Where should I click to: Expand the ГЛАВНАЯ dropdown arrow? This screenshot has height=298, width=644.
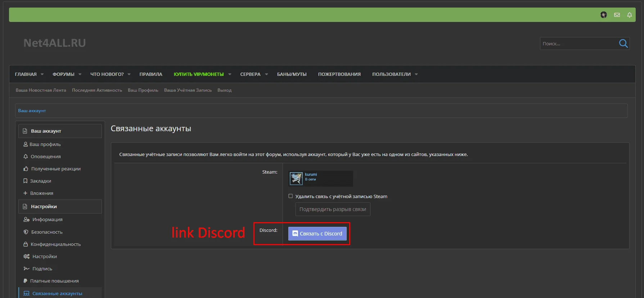(42, 74)
